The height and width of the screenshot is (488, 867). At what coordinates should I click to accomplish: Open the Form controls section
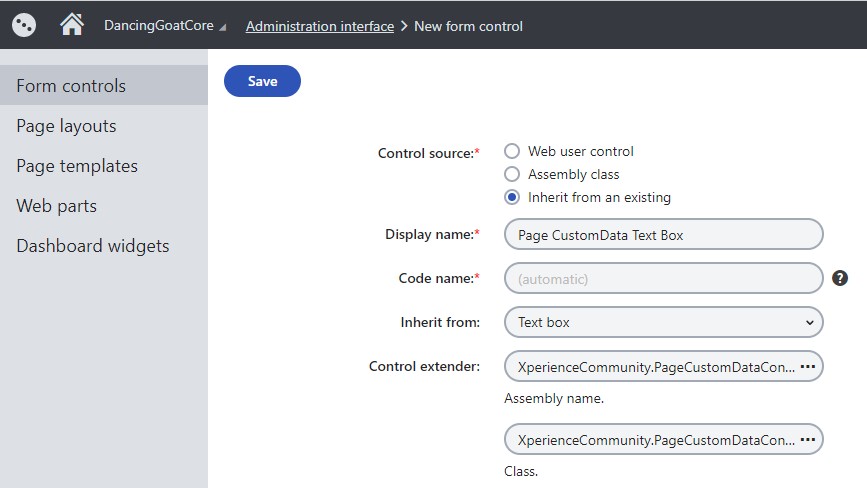(71, 86)
